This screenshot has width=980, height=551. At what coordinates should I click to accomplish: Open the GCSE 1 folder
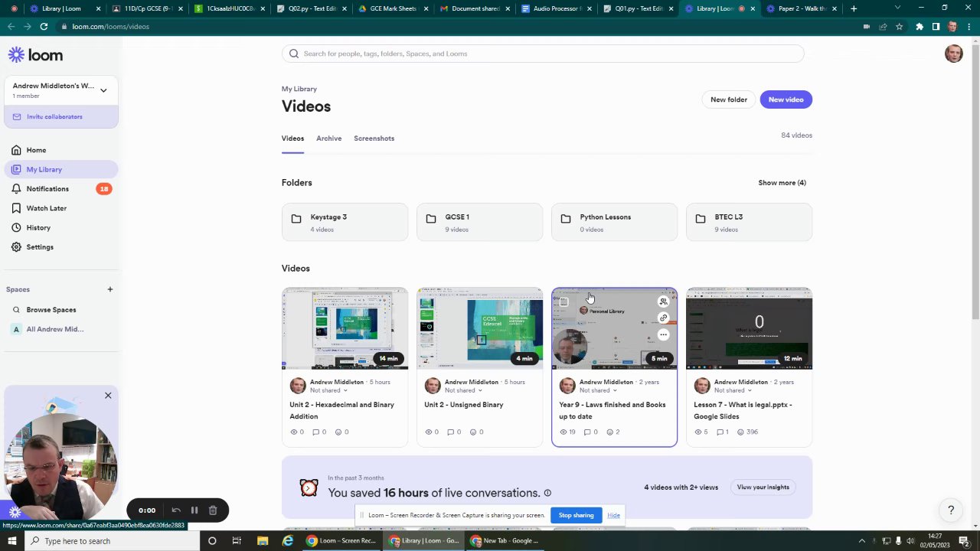479,222
